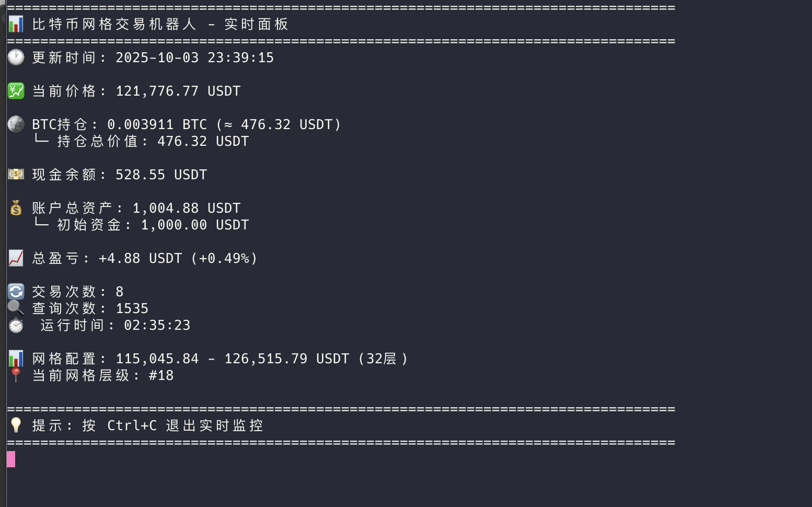Image resolution: width=812 pixels, height=507 pixels.
Task: Click the current price value 121,776.77 USDT
Action: pos(178,91)
